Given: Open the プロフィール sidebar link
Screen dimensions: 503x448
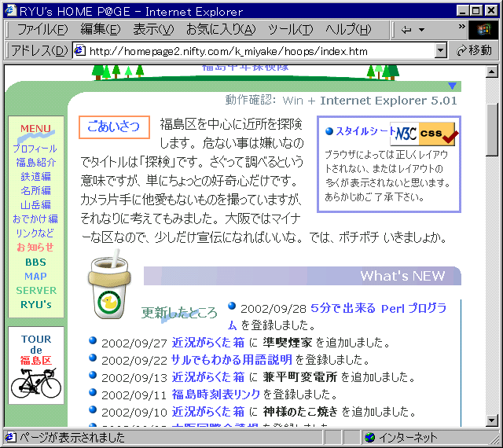Looking at the screenshot, I should pyautogui.click(x=35, y=149).
